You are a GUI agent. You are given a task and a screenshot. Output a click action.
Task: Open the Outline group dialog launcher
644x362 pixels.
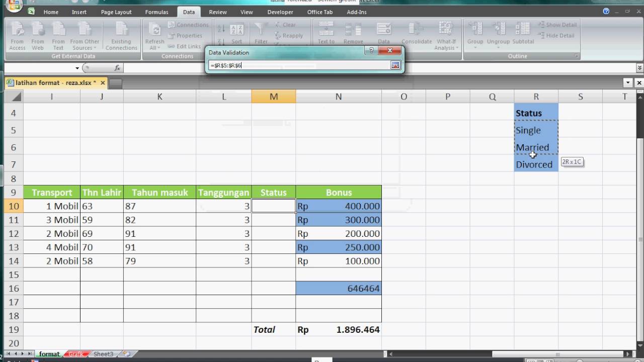(x=577, y=56)
